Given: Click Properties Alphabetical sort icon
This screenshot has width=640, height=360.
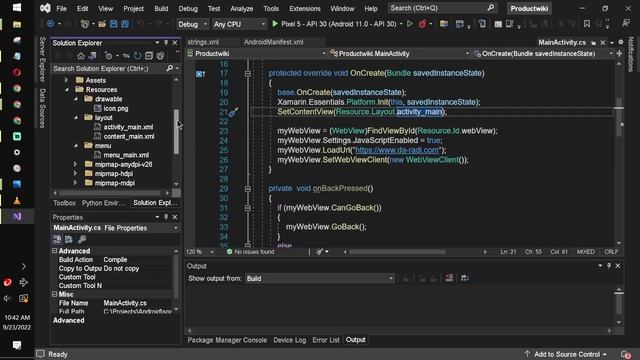Looking at the screenshot, I should click(x=69, y=240).
